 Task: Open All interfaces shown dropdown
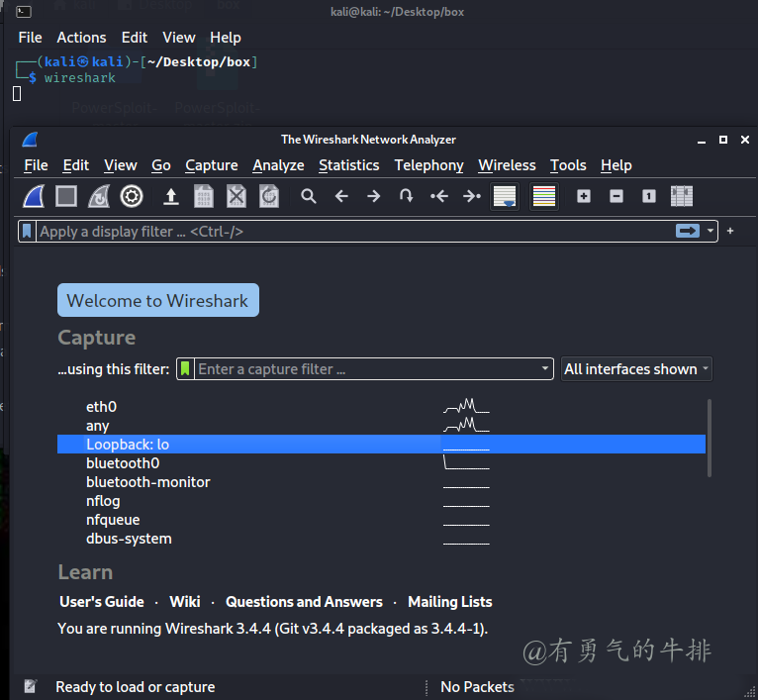pos(636,369)
